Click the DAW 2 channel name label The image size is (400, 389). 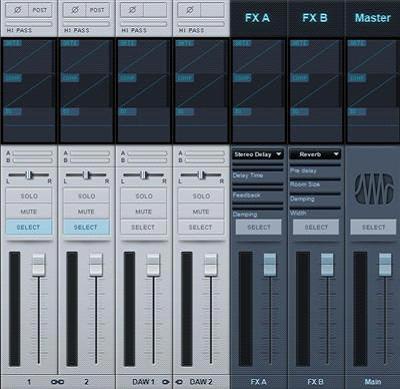(201, 382)
